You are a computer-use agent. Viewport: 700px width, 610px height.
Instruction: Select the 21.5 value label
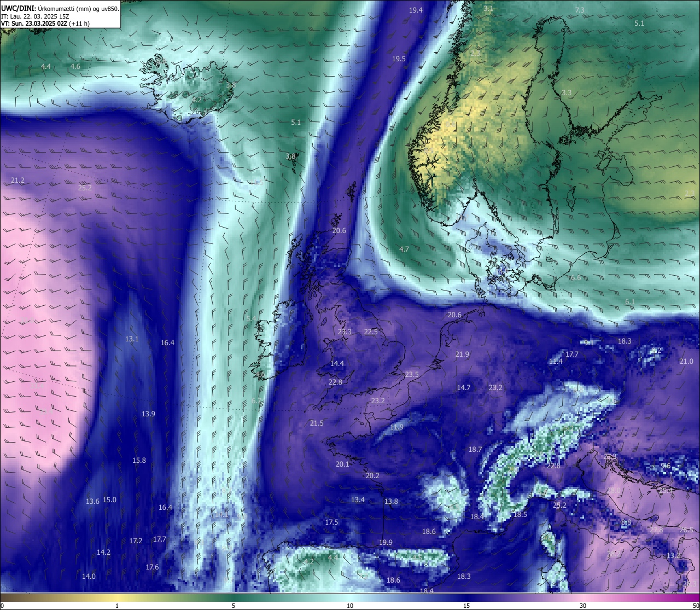point(317,423)
